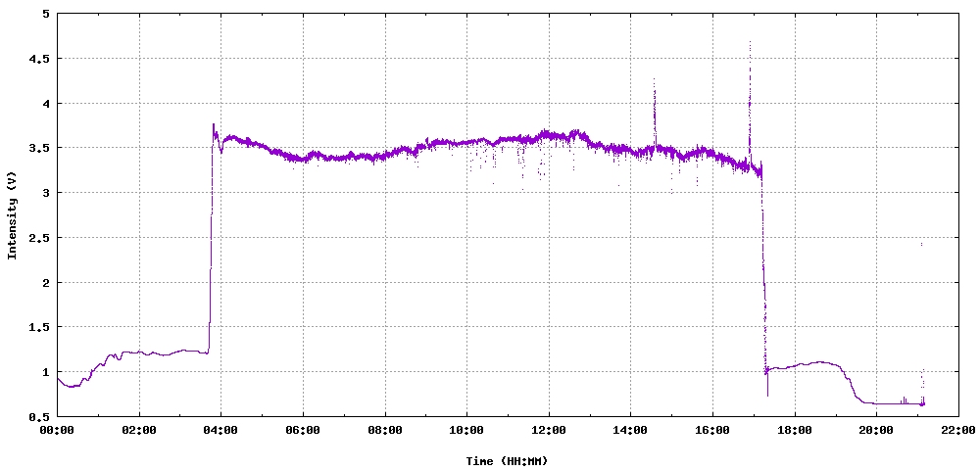Click the "Time (HH:MM)" axis title

coord(507,461)
